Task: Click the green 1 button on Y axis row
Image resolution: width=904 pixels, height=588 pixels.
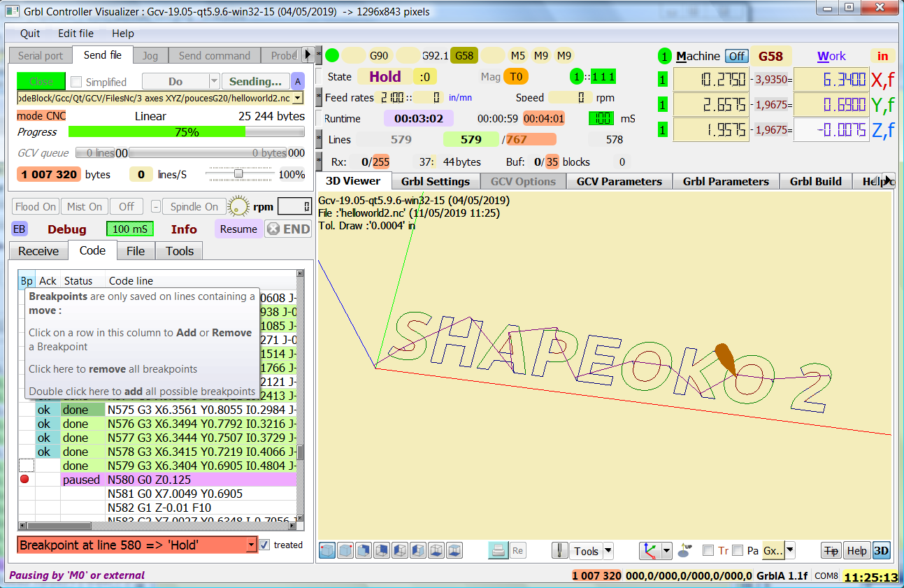Action: click(x=663, y=105)
